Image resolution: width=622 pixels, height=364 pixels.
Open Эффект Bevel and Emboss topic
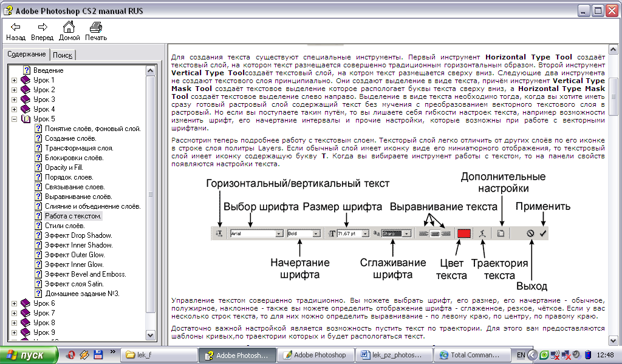(x=85, y=274)
